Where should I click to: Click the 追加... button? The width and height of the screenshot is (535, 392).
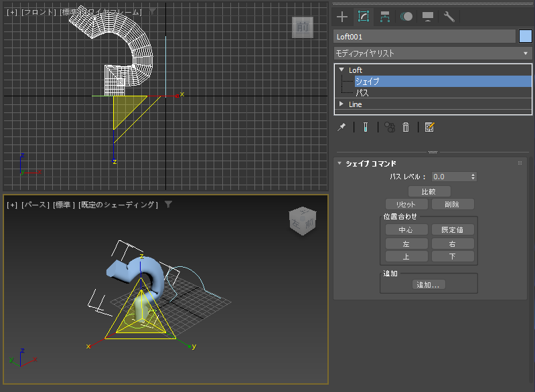coord(429,284)
